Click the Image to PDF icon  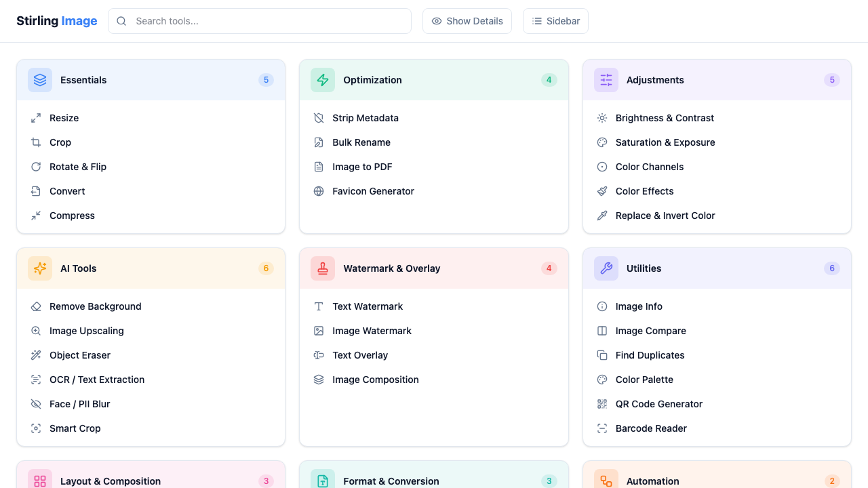click(x=319, y=167)
